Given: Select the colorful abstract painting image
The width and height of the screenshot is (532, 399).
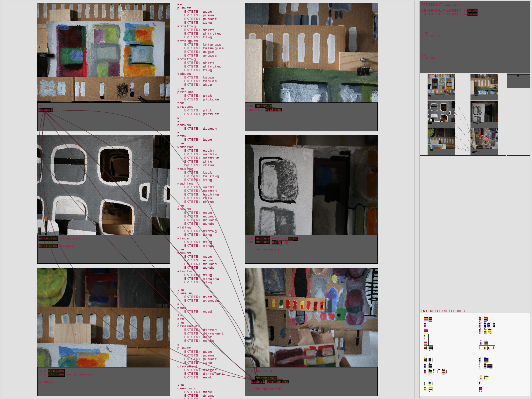Looking at the screenshot, I should (104, 53).
